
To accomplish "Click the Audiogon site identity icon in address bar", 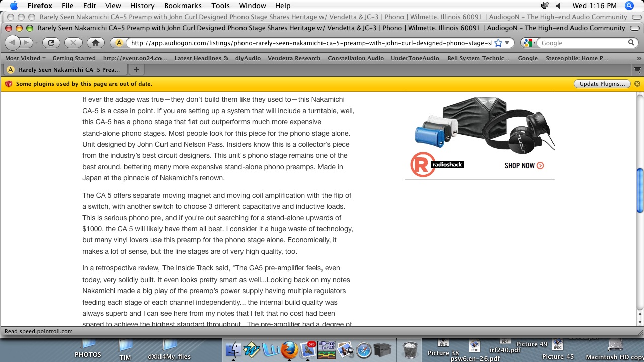I will pos(119,43).
